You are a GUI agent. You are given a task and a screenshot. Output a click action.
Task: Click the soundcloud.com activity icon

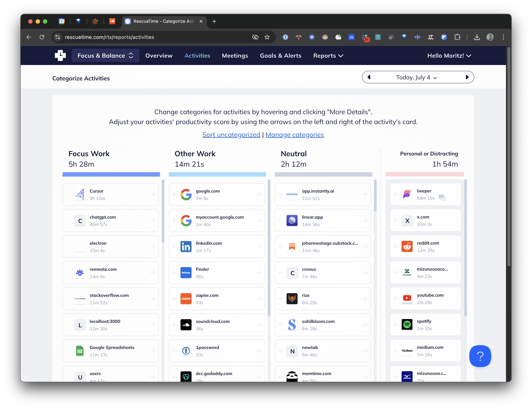coord(186,325)
